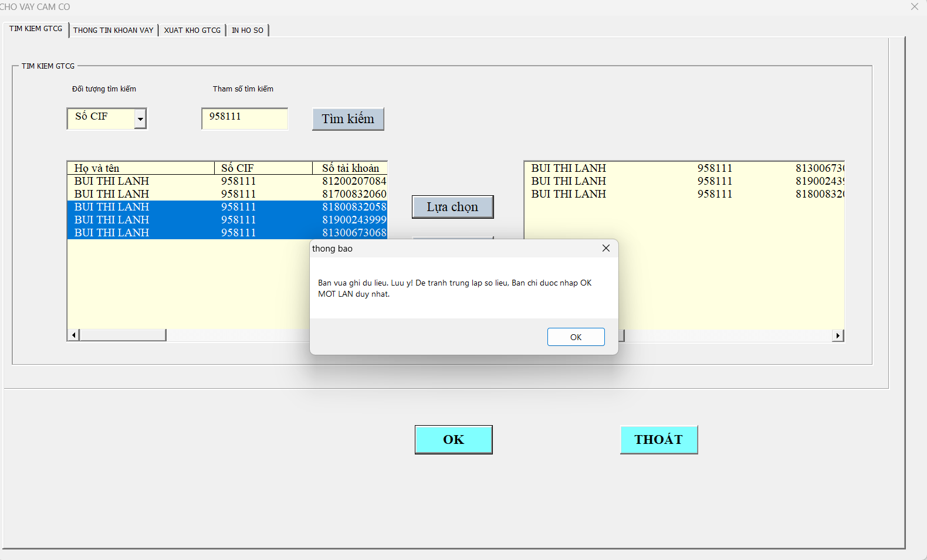Expand the Số CIF search-type dropdown arrow
The height and width of the screenshot is (560, 927).
point(140,118)
